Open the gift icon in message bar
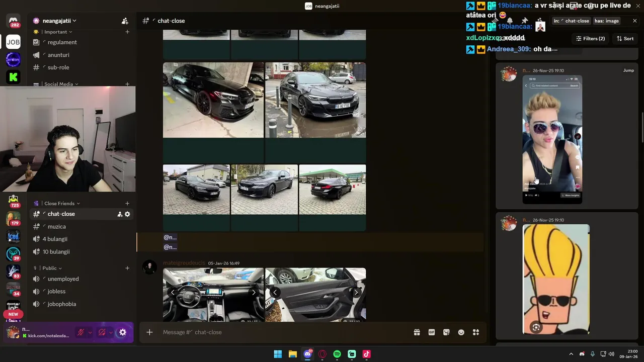 coord(417,332)
